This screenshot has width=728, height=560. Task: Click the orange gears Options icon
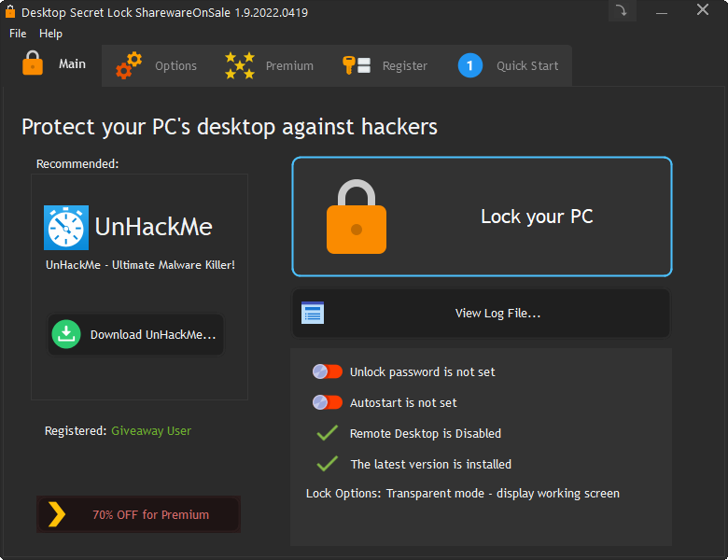coord(129,65)
